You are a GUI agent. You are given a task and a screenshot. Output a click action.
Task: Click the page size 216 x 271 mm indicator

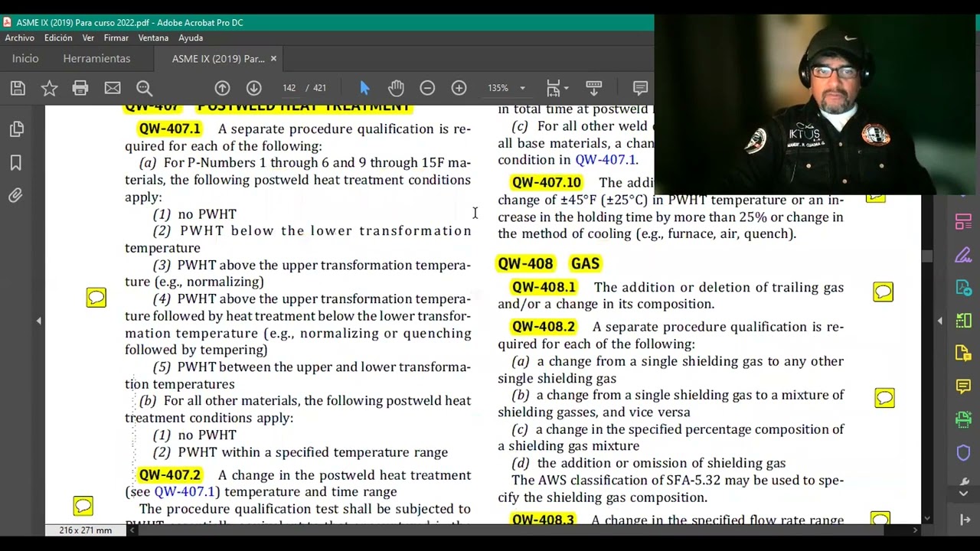tap(85, 530)
